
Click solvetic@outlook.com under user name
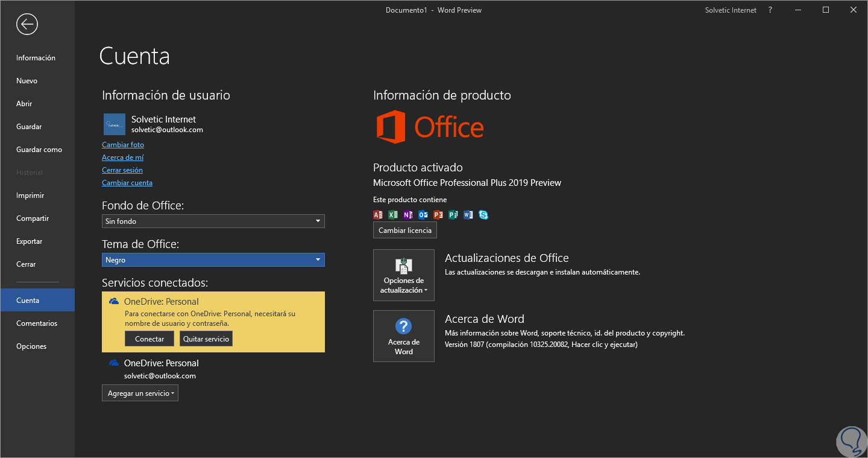click(x=167, y=130)
